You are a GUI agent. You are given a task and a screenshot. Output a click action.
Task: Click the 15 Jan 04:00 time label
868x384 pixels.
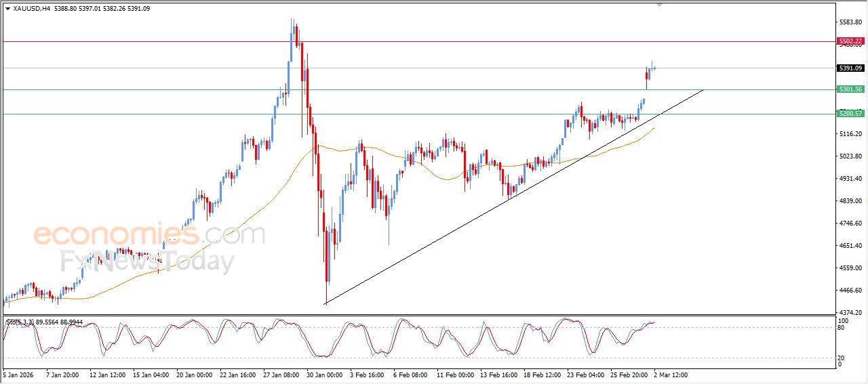[x=151, y=374]
